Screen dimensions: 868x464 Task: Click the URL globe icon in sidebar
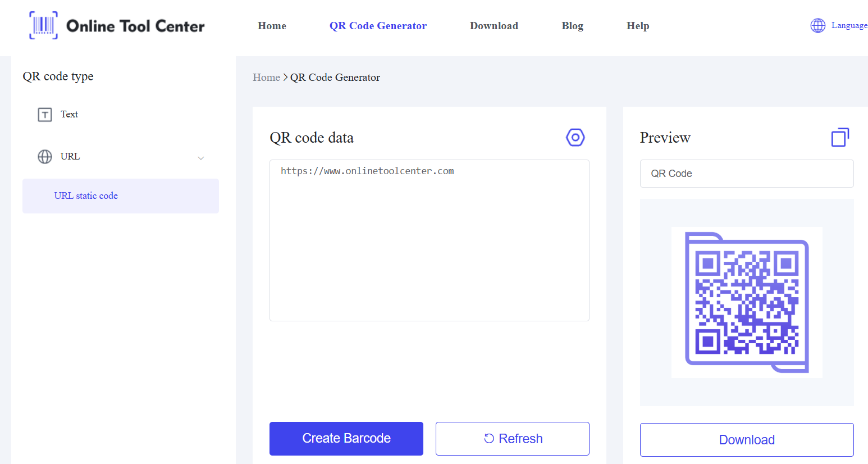tap(45, 157)
